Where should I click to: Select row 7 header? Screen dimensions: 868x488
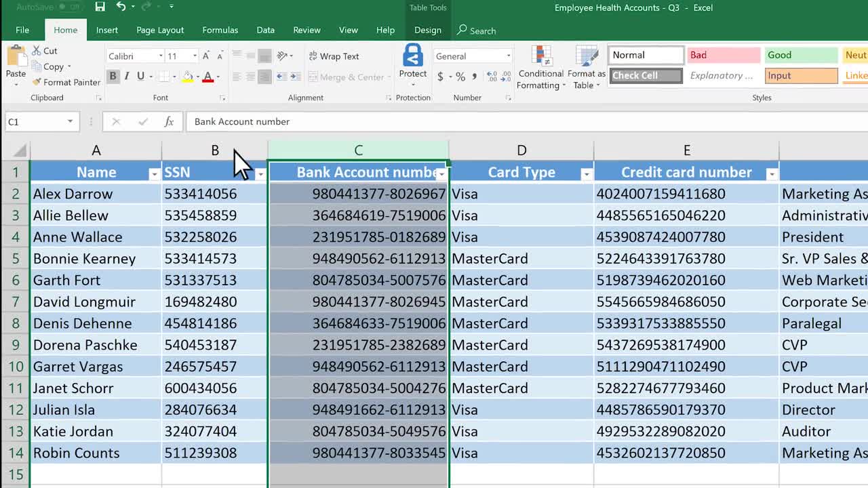point(15,302)
